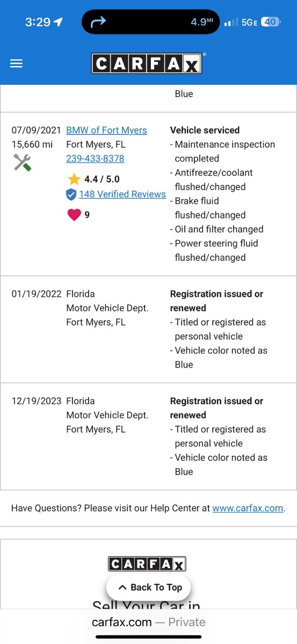Tap the CARFAX logo in header
Image resolution: width=297 pixels, height=644 pixels.
click(147, 63)
